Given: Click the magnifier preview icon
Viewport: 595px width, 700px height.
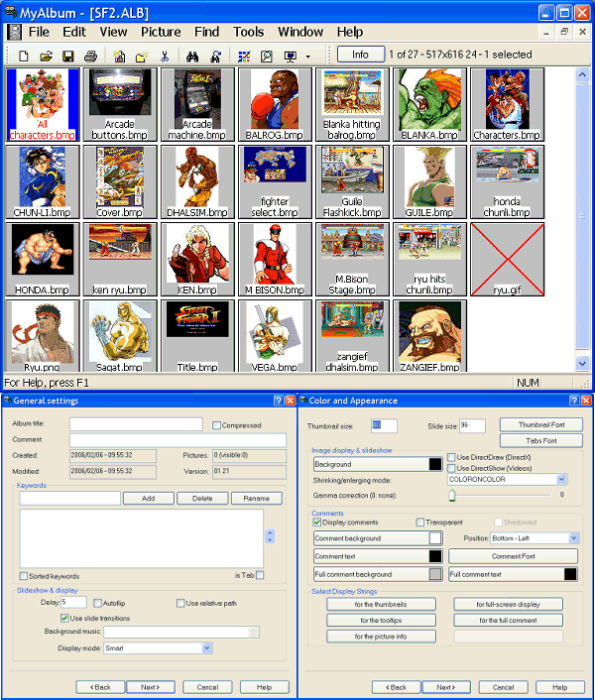Looking at the screenshot, I should point(267,57).
